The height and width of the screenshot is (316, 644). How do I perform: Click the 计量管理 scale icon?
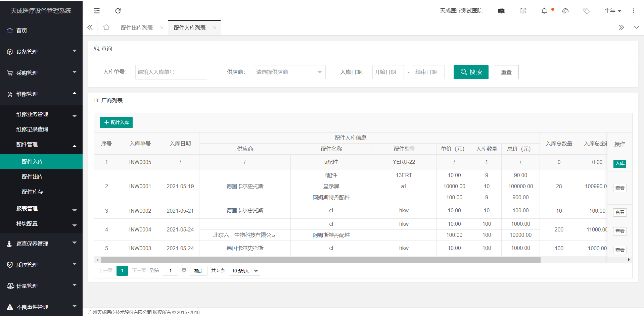[10, 286]
